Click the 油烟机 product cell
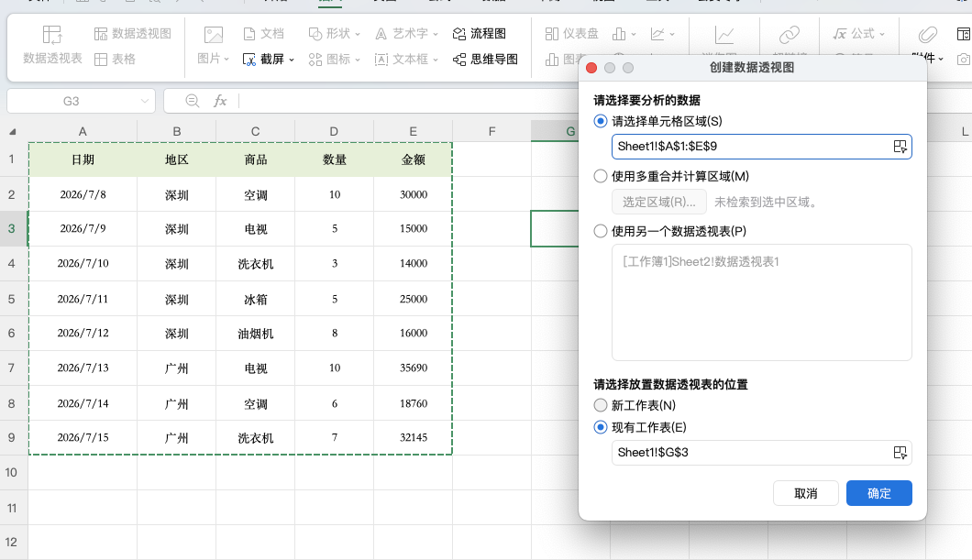The width and height of the screenshot is (972, 560). tap(256, 334)
